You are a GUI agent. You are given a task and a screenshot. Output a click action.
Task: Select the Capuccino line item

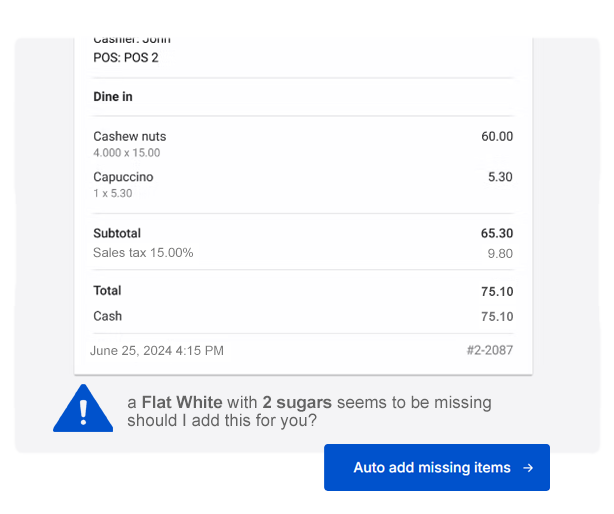[x=123, y=177]
